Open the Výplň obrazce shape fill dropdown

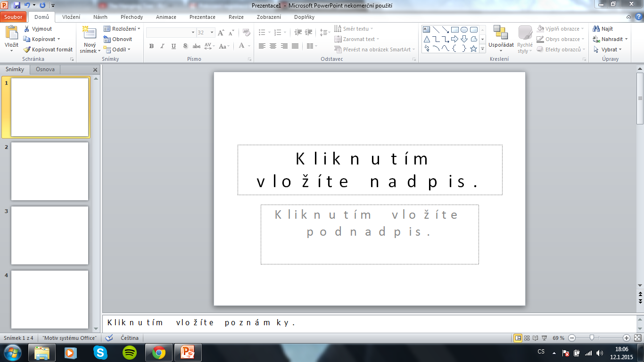pos(561,29)
